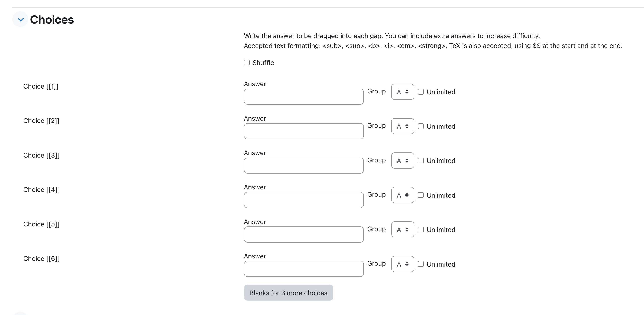Tick Unlimited for Choice [[1]]
The height and width of the screenshot is (315, 644).
[x=421, y=92]
